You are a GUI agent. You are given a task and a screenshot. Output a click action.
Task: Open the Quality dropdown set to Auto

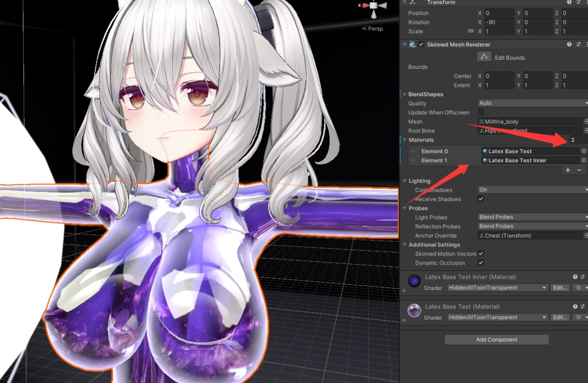(532, 103)
